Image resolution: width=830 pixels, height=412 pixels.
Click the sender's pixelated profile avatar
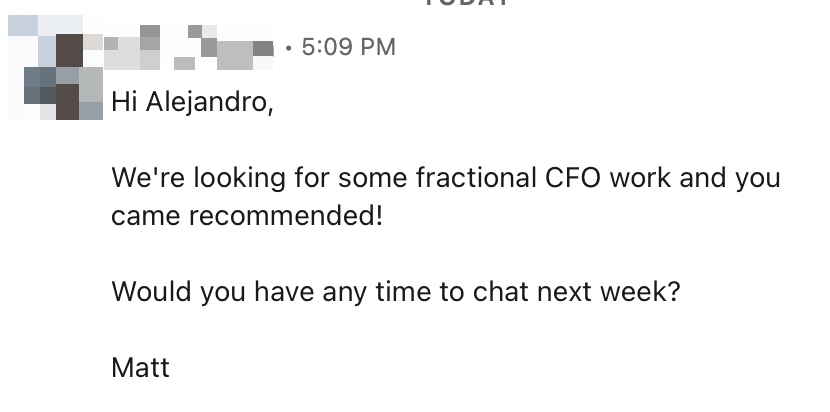pos(55,76)
